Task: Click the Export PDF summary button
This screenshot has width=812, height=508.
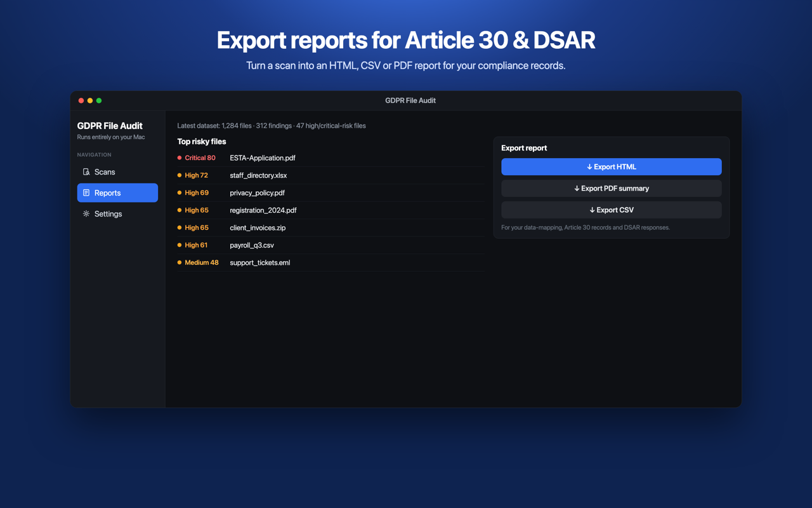Action: point(611,189)
